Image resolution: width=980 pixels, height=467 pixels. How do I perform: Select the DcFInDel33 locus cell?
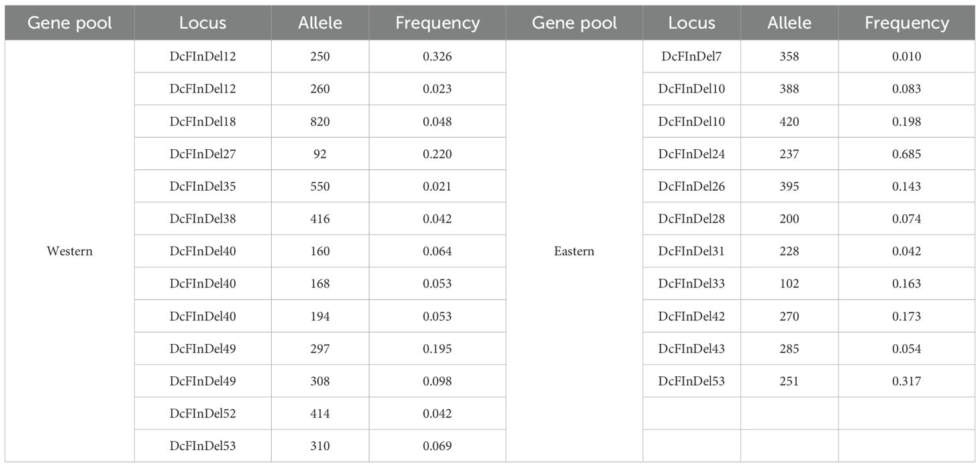(691, 284)
